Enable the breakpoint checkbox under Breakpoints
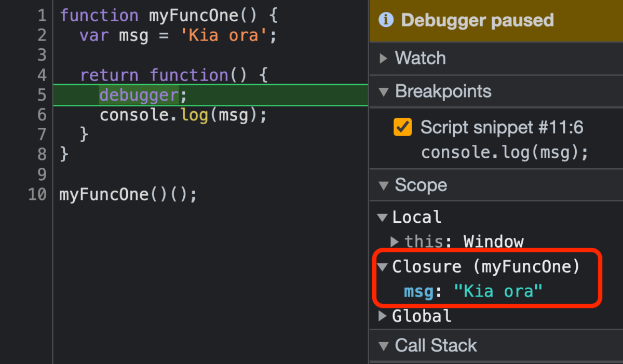This screenshot has height=364, width=623. [x=403, y=126]
